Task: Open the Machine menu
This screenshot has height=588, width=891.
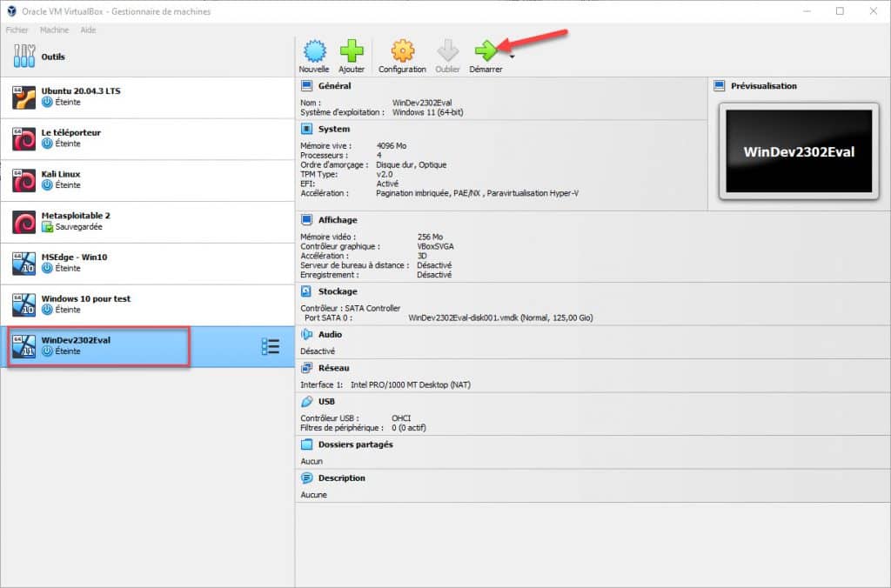Action: coord(54,30)
